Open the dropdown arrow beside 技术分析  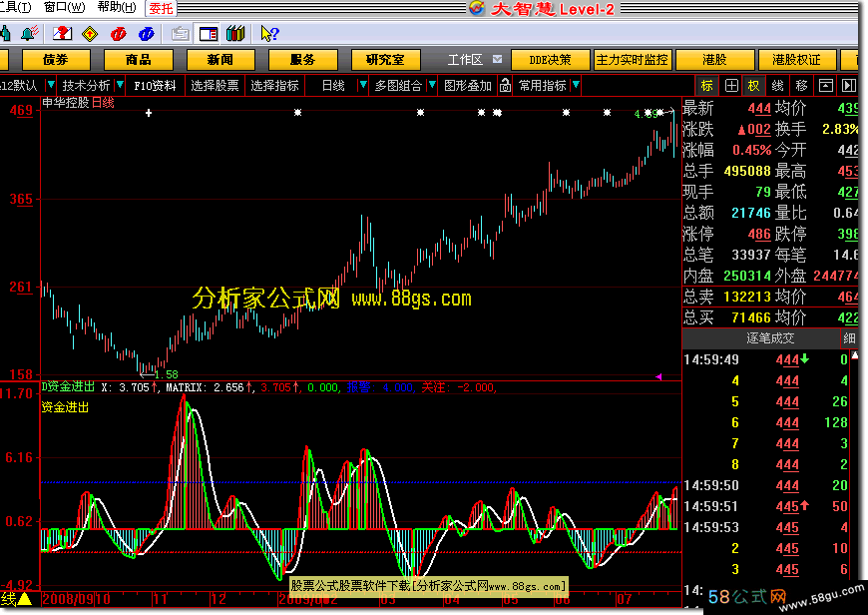[120, 85]
